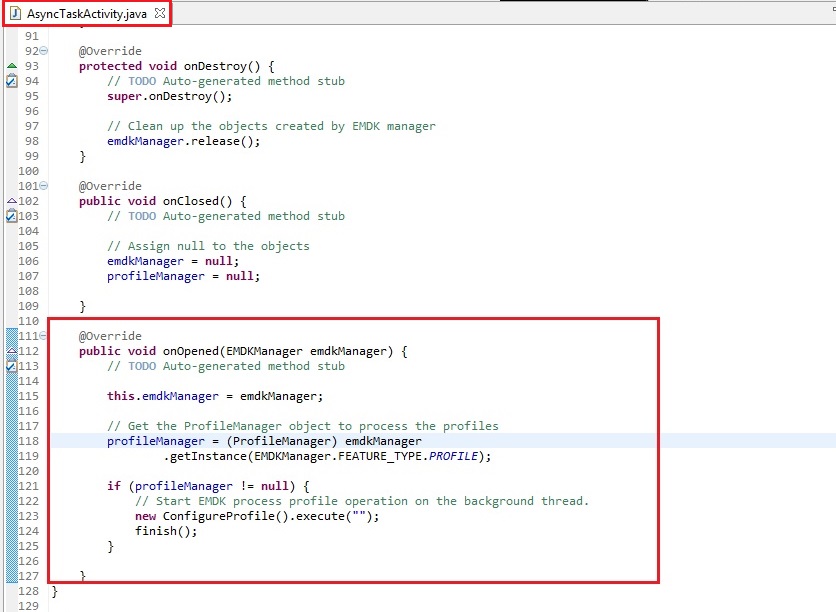Image resolution: width=836 pixels, height=612 pixels.
Task: Click the FEATURE_TYPE.PROFILE constant text
Action: point(404,456)
